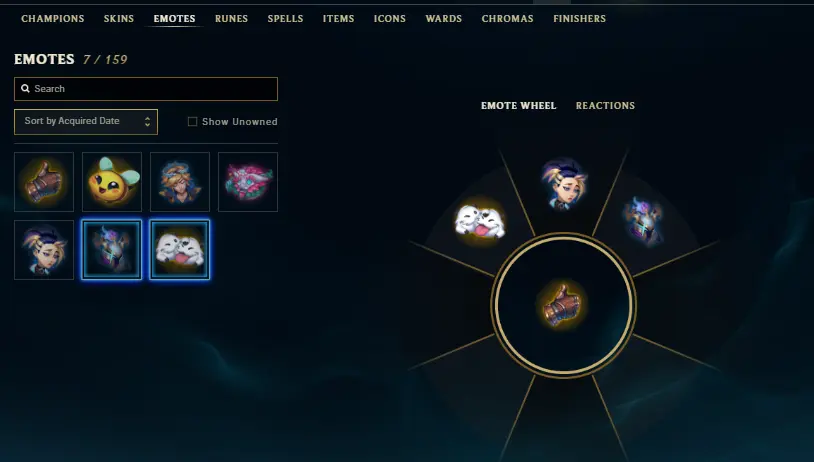Select the white poros hugging emote in grid
The width and height of the screenshot is (814, 462).
coord(180,250)
